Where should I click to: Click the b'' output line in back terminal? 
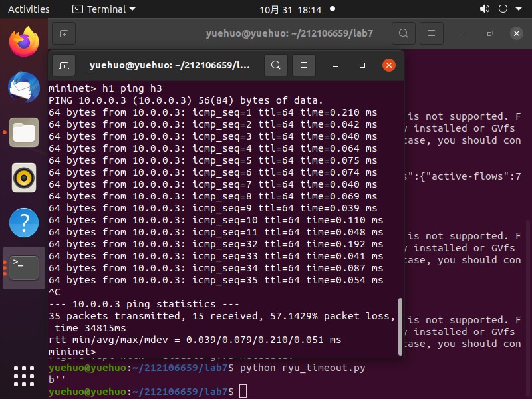(57, 380)
